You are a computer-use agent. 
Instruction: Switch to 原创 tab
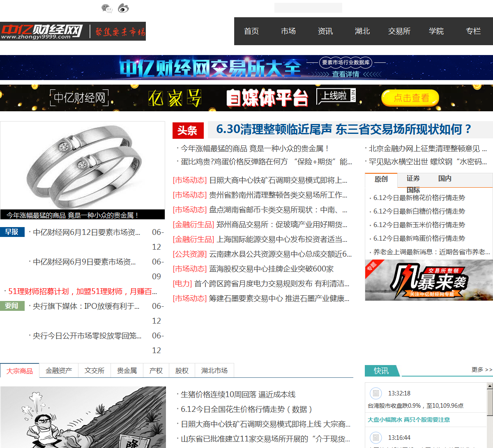(381, 179)
